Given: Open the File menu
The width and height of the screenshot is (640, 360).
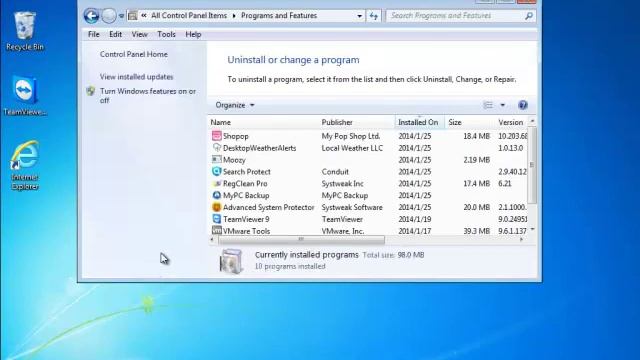Looking at the screenshot, I should [x=93, y=34].
